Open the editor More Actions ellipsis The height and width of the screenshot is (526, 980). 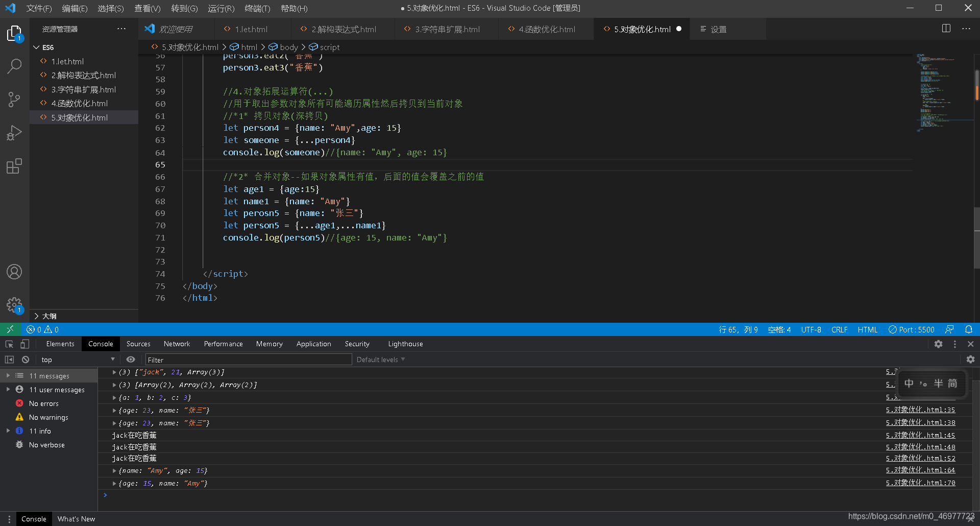click(x=966, y=29)
